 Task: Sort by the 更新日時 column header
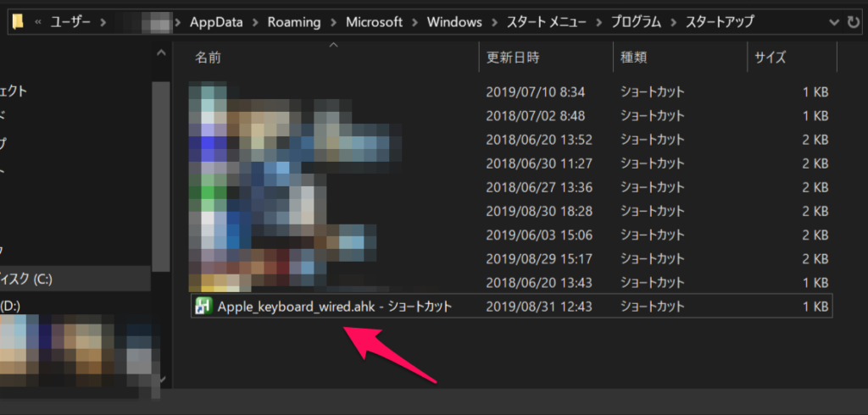point(512,58)
